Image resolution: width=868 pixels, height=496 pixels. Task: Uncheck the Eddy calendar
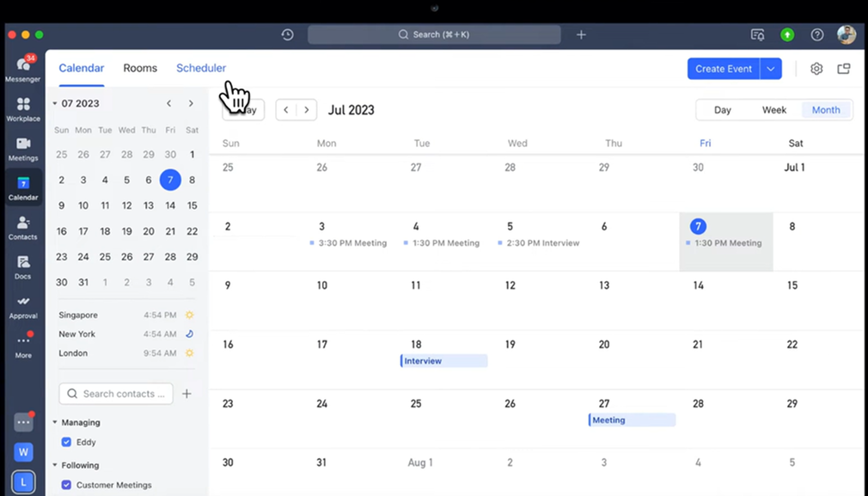[x=66, y=442]
